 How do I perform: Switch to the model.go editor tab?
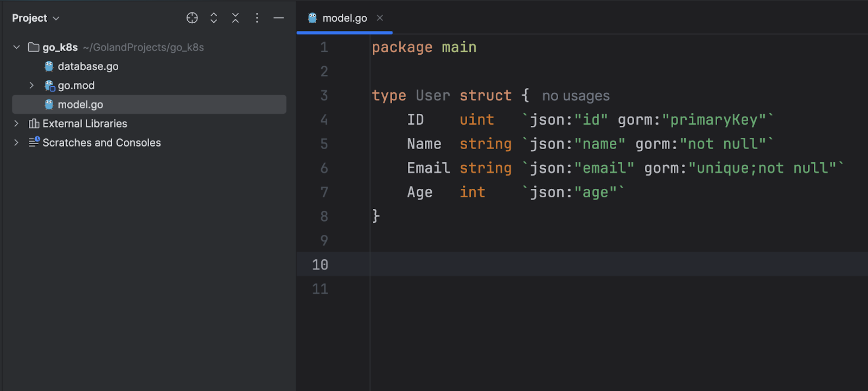click(x=344, y=18)
